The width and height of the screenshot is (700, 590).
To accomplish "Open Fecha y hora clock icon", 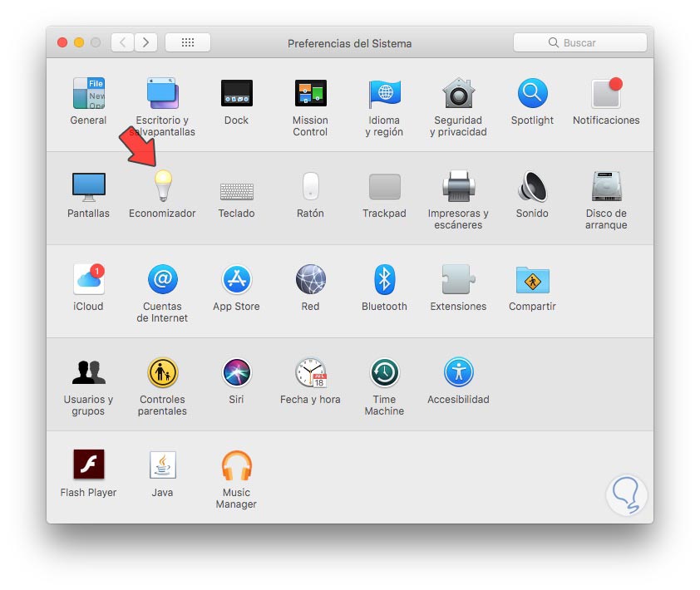I will pyautogui.click(x=310, y=372).
